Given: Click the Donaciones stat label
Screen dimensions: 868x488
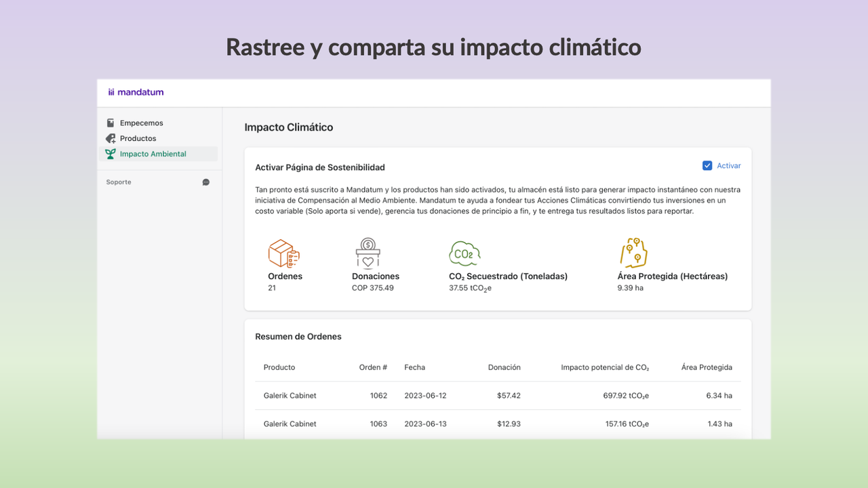Looking at the screenshot, I should click(x=376, y=276).
